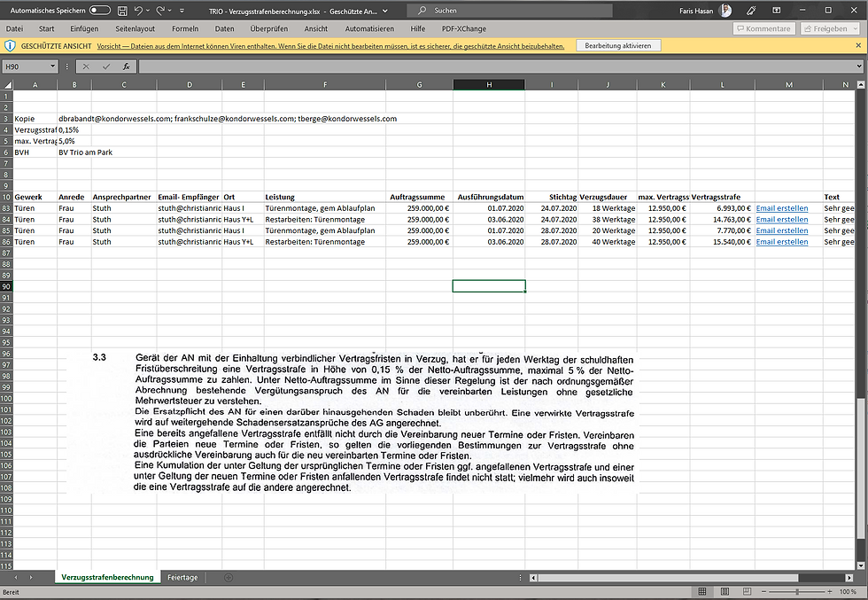Toggle the Automatisches Speichern switch
Screen dimensions: 868x600
(99, 10)
